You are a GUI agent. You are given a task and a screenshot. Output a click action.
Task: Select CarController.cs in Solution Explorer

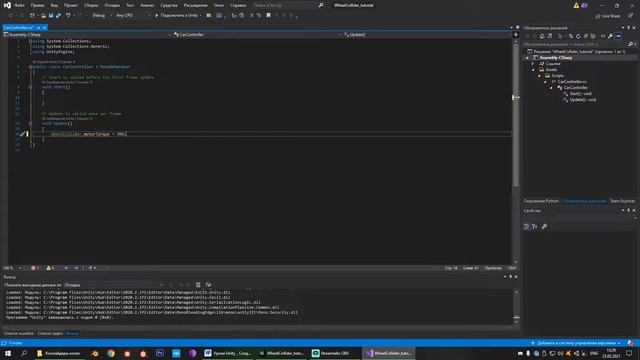click(572, 82)
